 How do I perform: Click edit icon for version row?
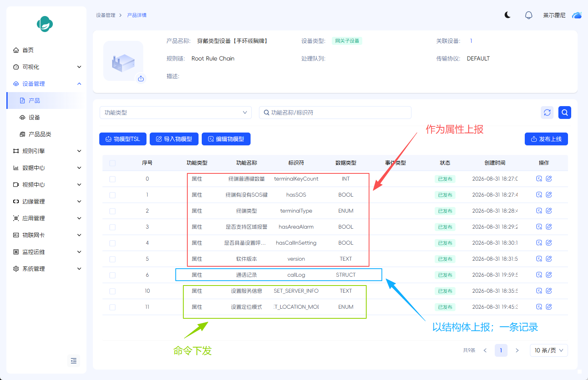(x=549, y=259)
